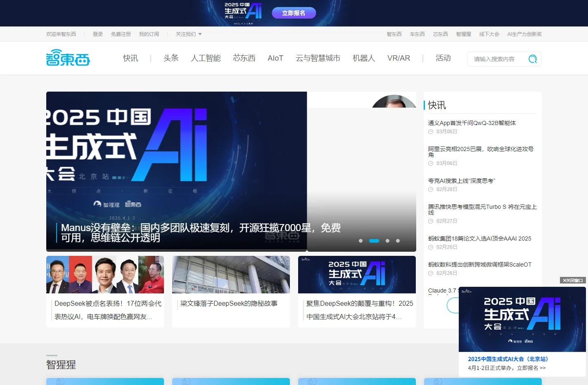Select the active second carousel indicator
This screenshot has width=588, height=385.
[x=374, y=241]
